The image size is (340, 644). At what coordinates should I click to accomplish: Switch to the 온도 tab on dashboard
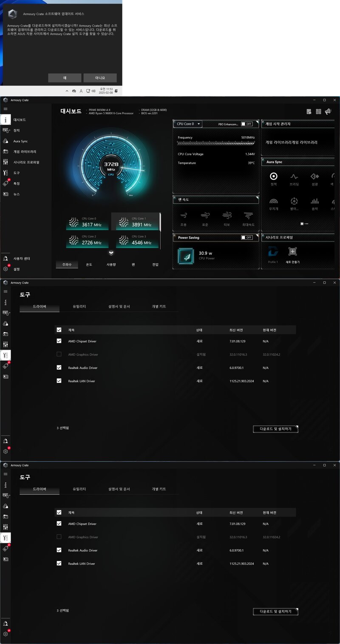coord(89,265)
